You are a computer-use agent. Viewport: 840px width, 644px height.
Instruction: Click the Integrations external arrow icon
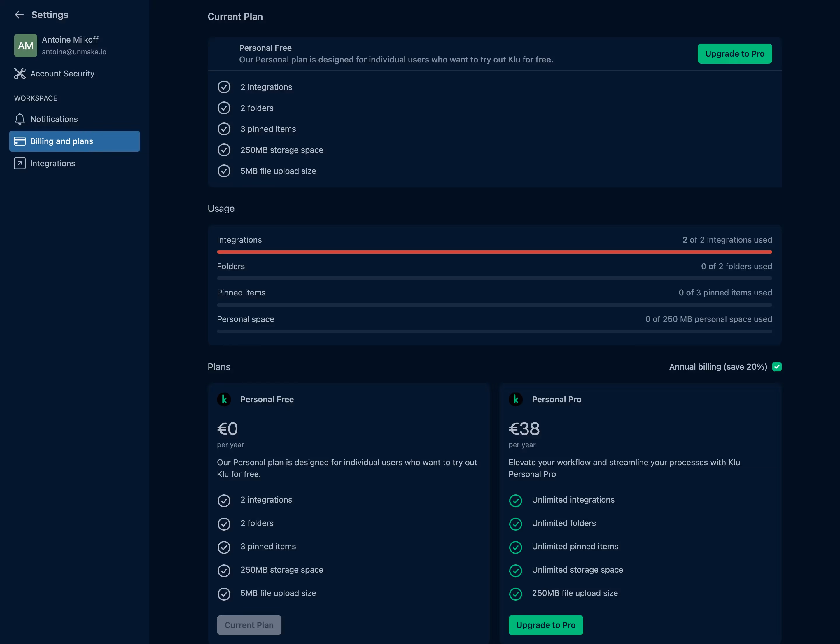coord(20,163)
